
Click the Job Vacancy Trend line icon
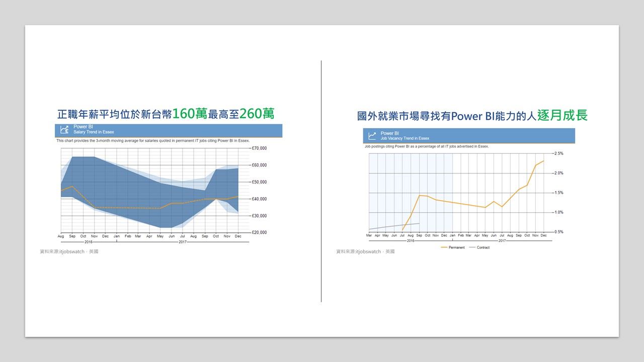coord(372,136)
